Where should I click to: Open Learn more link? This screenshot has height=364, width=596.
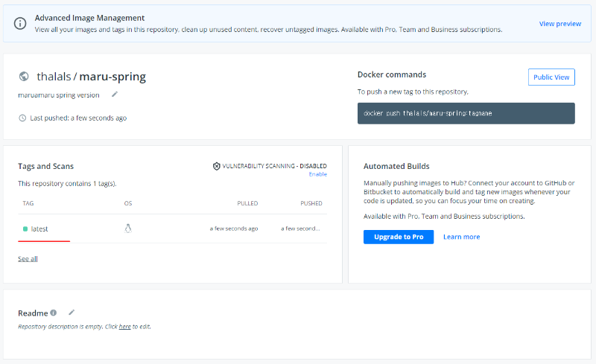461,237
